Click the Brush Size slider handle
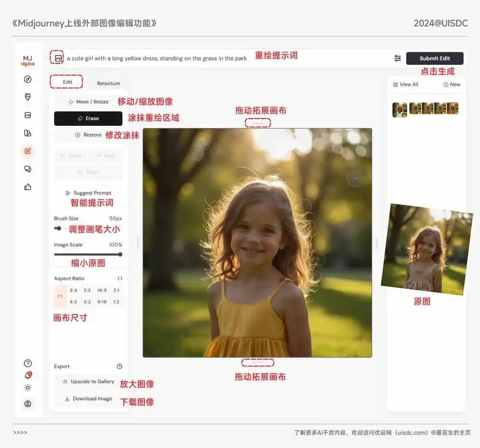The image size is (480, 448). click(58, 228)
